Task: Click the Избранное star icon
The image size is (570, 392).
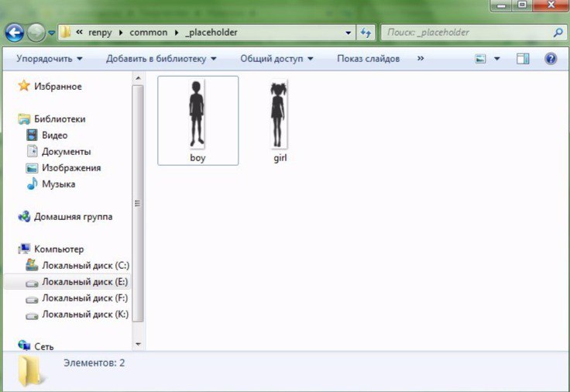Action: pyautogui.click(x=24, y=86)
